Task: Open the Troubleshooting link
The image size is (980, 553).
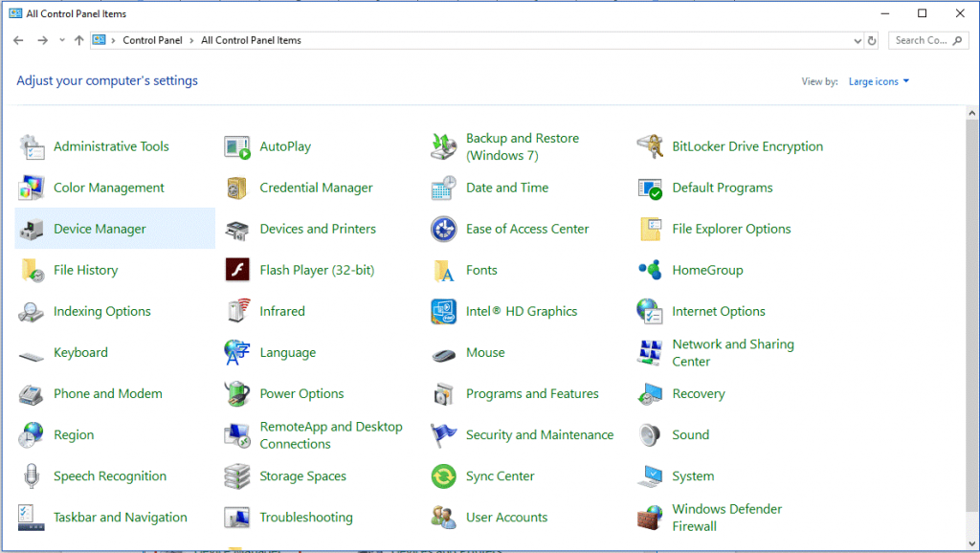Action: tap(306, 518)
